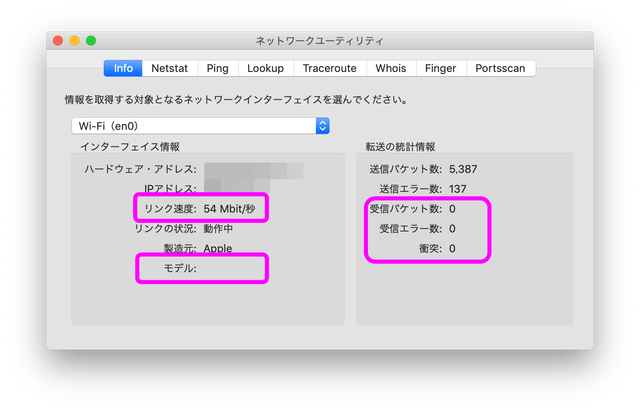Open the Netstat tab

[169, 68]
